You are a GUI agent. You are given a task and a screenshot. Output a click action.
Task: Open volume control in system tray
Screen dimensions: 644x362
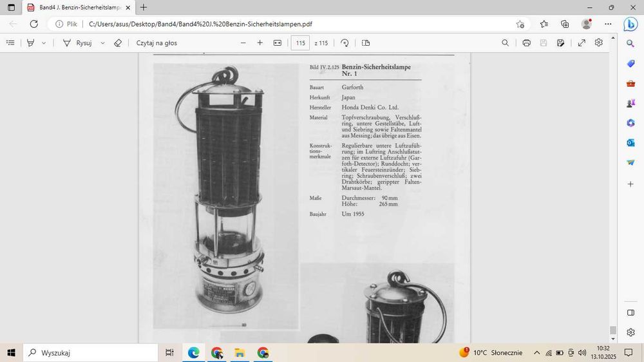[x=582, y=352]
